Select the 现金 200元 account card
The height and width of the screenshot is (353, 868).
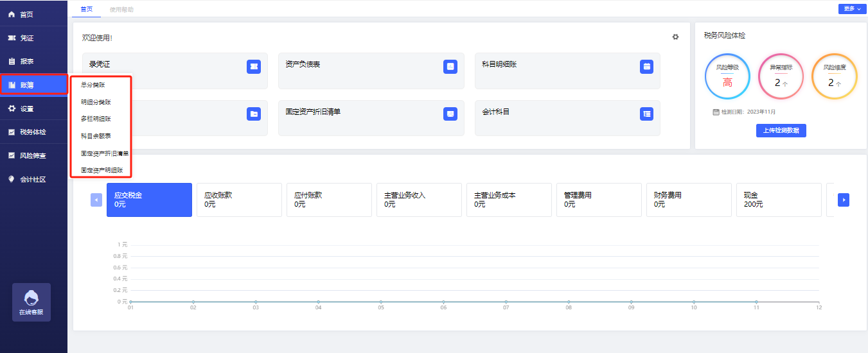tap(779, 200)
